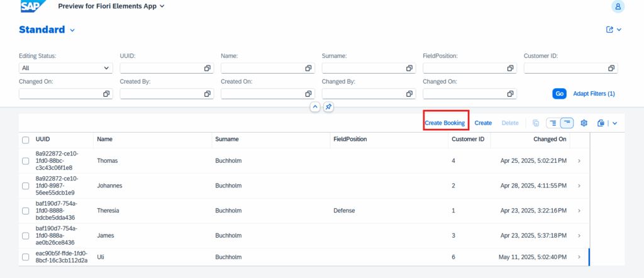Open Preview for Fiori Elements App menu

pyautogui.click(x=111, y=6)
